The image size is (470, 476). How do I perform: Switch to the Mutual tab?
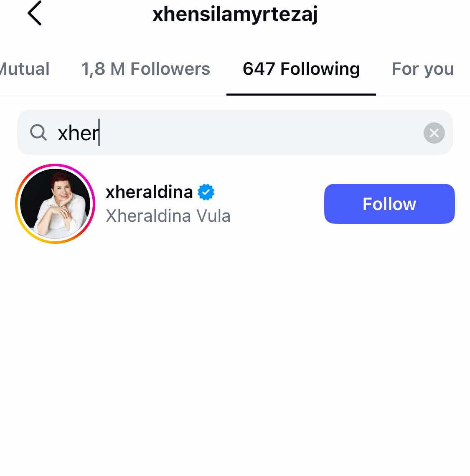[x=25, y=68]
